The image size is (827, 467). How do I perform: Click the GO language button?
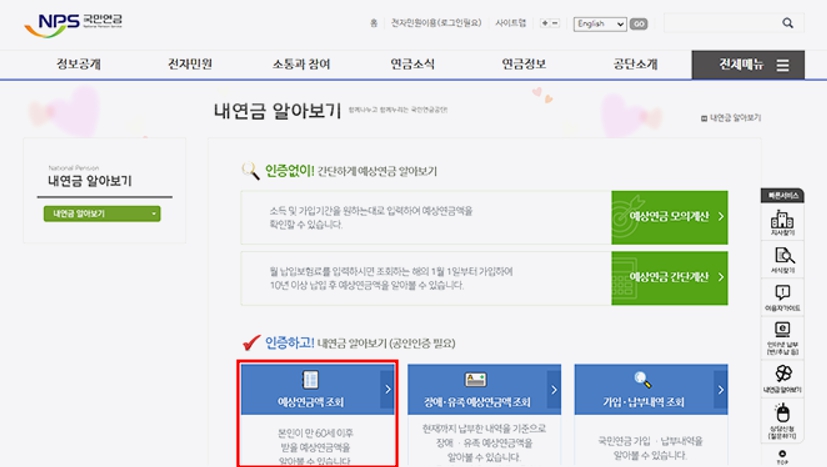click(x=638, y=24)
